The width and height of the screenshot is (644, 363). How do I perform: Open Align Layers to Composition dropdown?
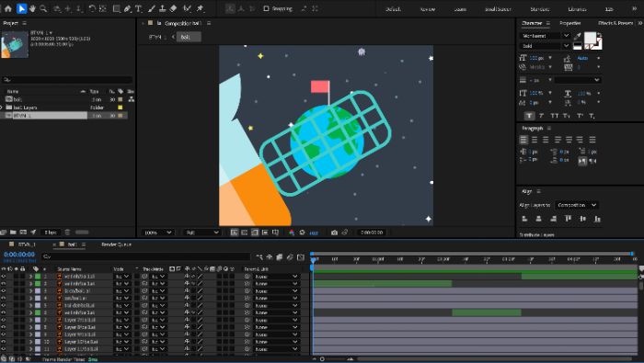coord(576,205)
